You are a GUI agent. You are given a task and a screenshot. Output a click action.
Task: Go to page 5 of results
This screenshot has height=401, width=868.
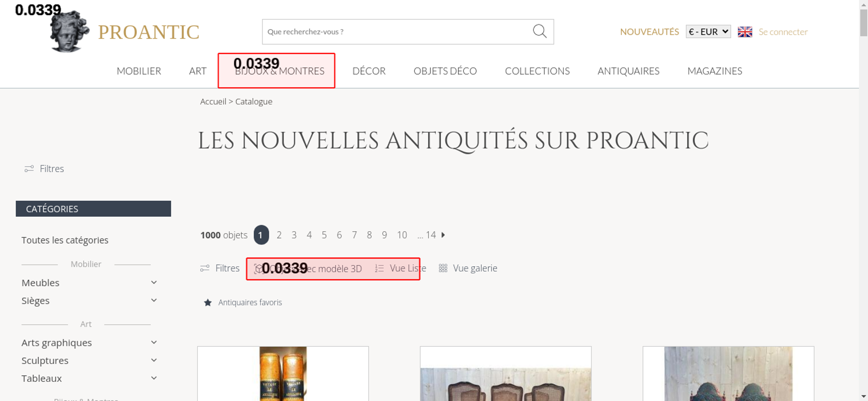pyautogui.click(x=324, y=235)
